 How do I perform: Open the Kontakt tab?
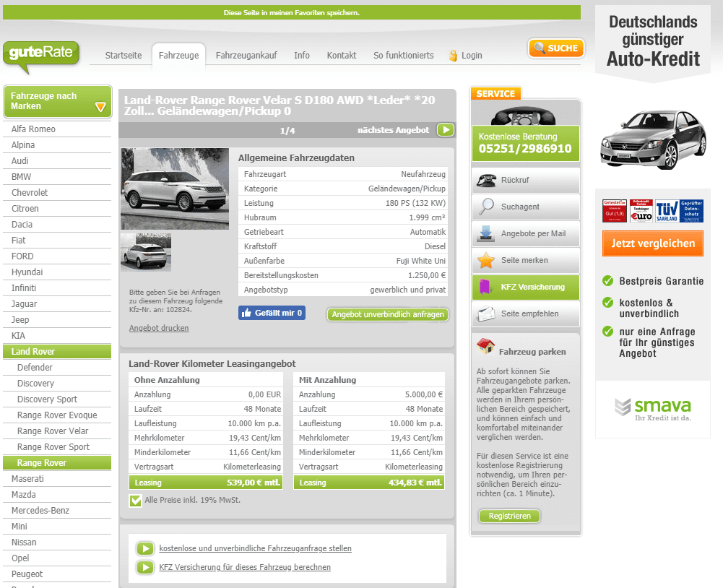(342, 56)
